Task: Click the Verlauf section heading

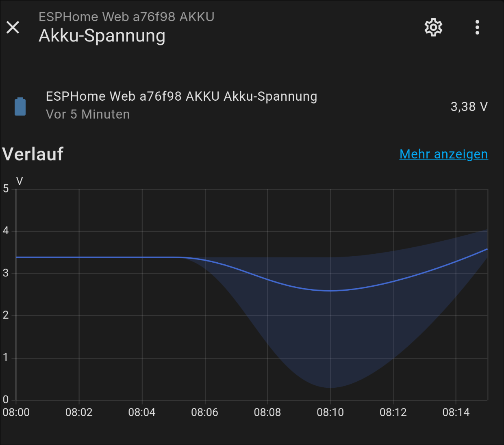Action: coord(33,154)
